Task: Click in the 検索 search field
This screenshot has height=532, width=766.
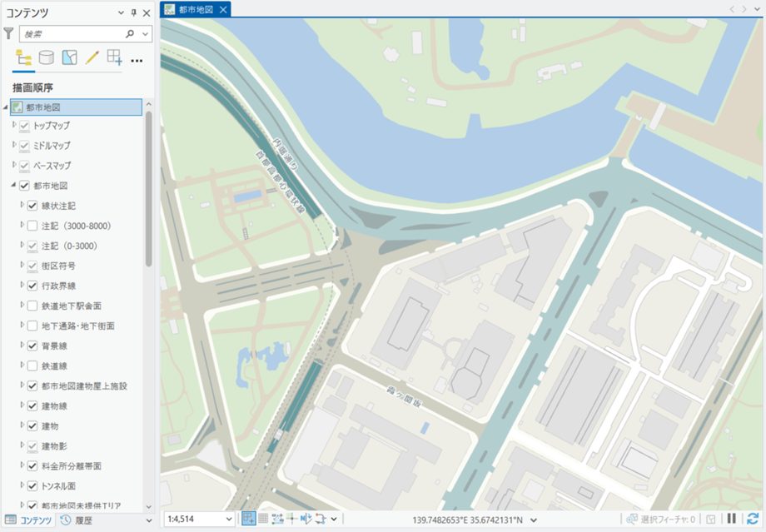Action: 71,34
